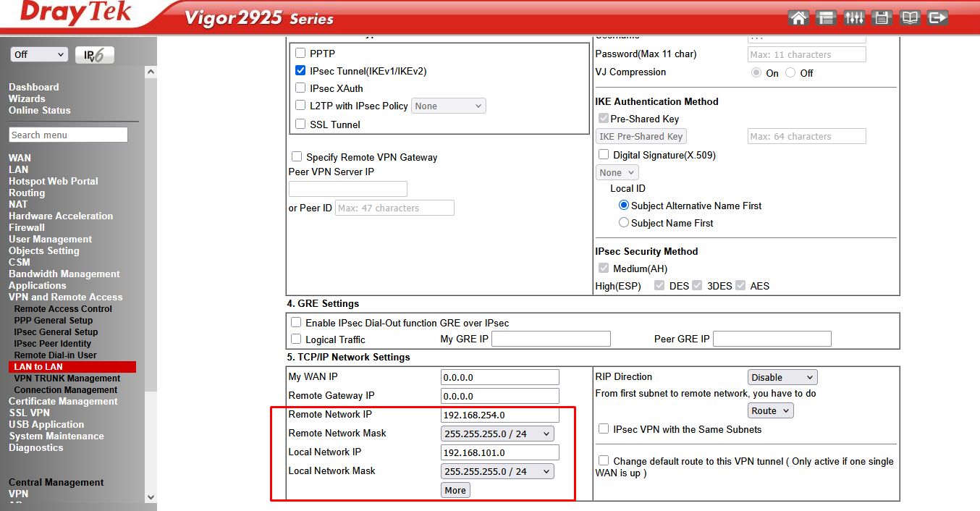The width and height of the screenshot is (980, 511).
Task: Open the Remote Network Mask dropdown
Action: 497,434
